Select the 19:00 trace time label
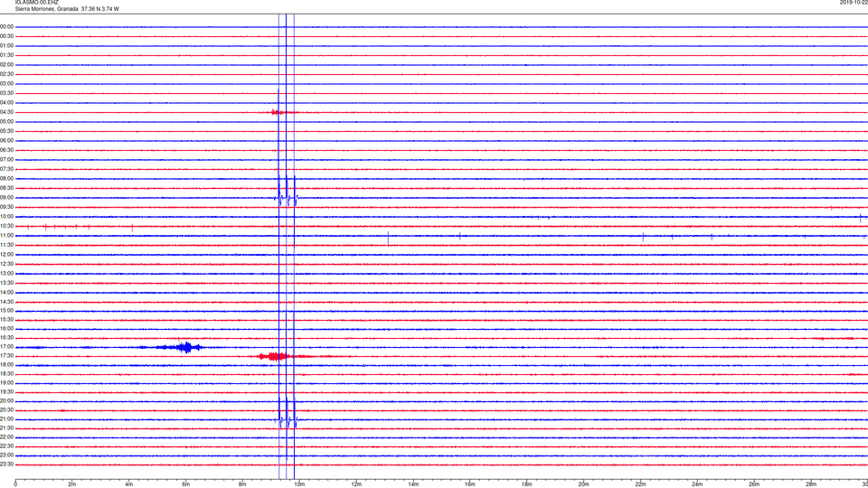The image size is (868, 488). point(7,383)
